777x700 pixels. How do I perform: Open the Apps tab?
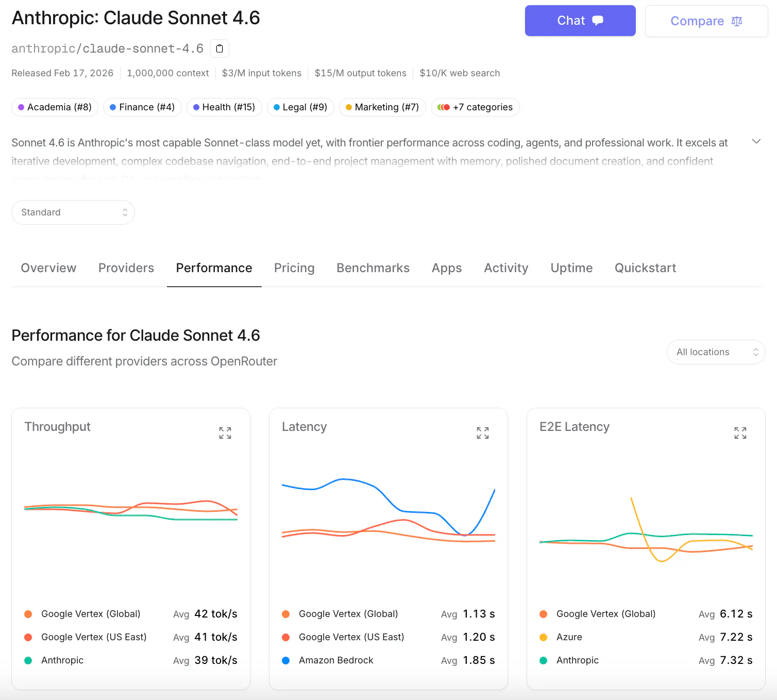pyautogui.click(x=447, y=268)
